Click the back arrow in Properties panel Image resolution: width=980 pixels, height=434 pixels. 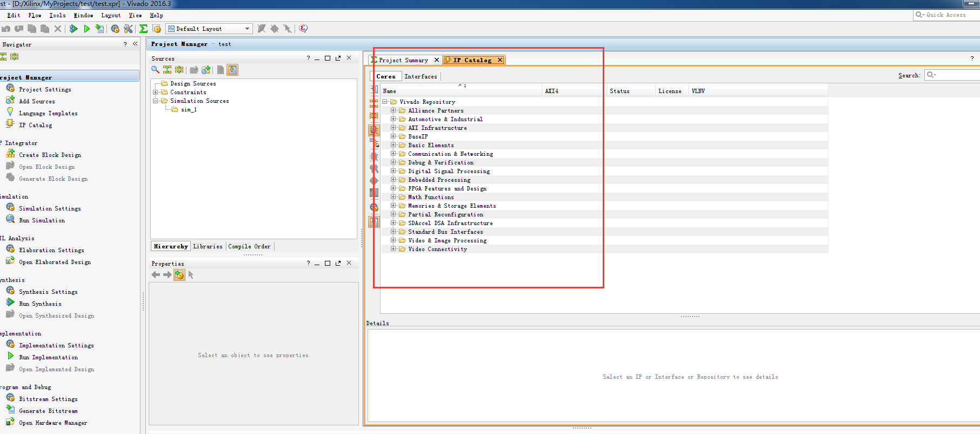156,275
